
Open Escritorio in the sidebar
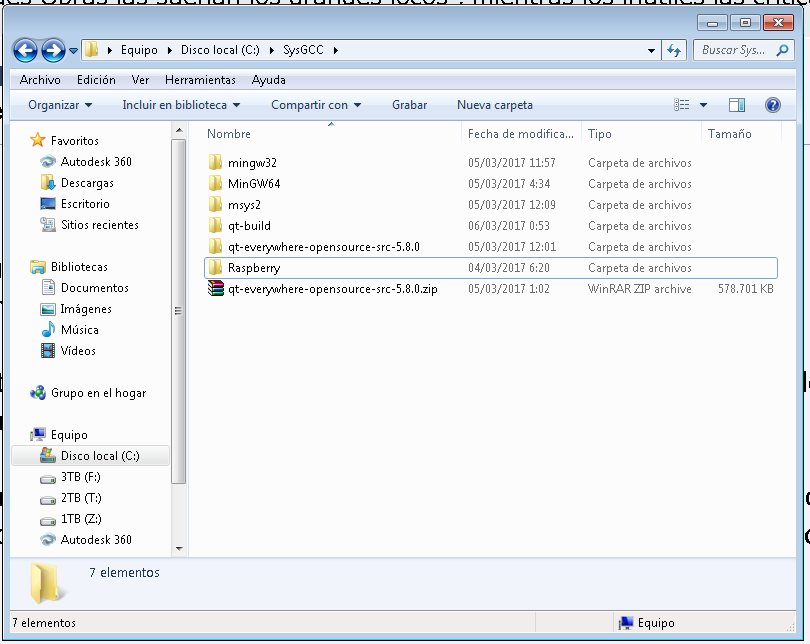pyautogui.click(x=85, y=204)
